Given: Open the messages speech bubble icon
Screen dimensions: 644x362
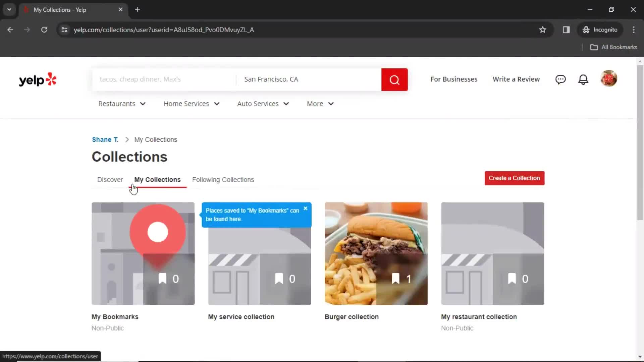Looking at the screenshot, I should pyautogui.click(x=560, y=79).
